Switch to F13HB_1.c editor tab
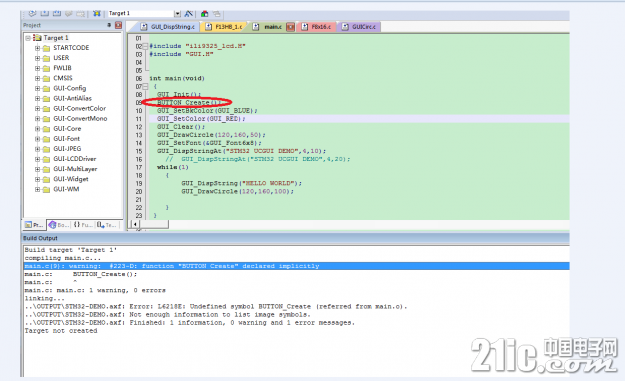This screenshot has height=381, width=625. [x=223, y=27]
